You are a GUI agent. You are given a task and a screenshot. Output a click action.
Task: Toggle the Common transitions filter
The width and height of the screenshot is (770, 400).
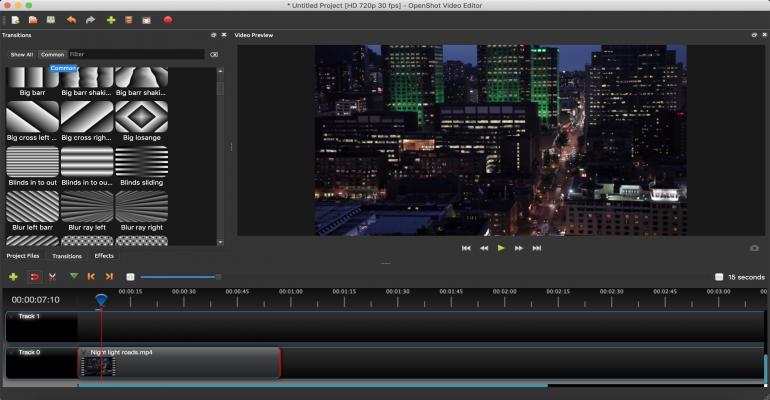click(x=52, y=55)
